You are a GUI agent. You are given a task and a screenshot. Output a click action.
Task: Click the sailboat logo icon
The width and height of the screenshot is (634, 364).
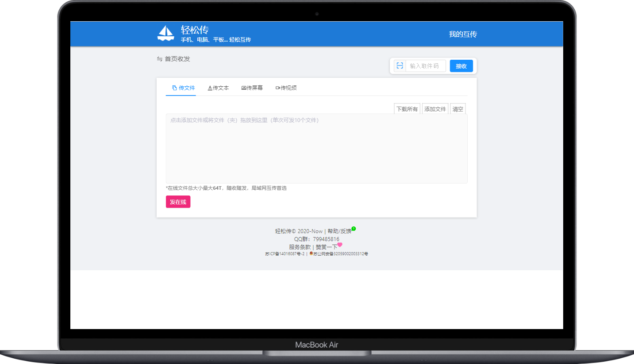[x=166, y=34]
